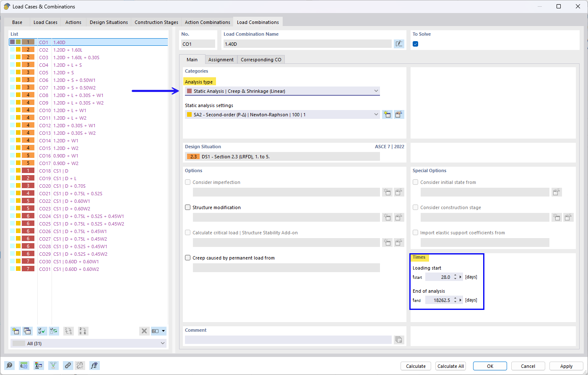Switch to the Assignment sub-tab
Viewport: 588px width, 375px height.
pyautogui.click(x=221, y=60)
